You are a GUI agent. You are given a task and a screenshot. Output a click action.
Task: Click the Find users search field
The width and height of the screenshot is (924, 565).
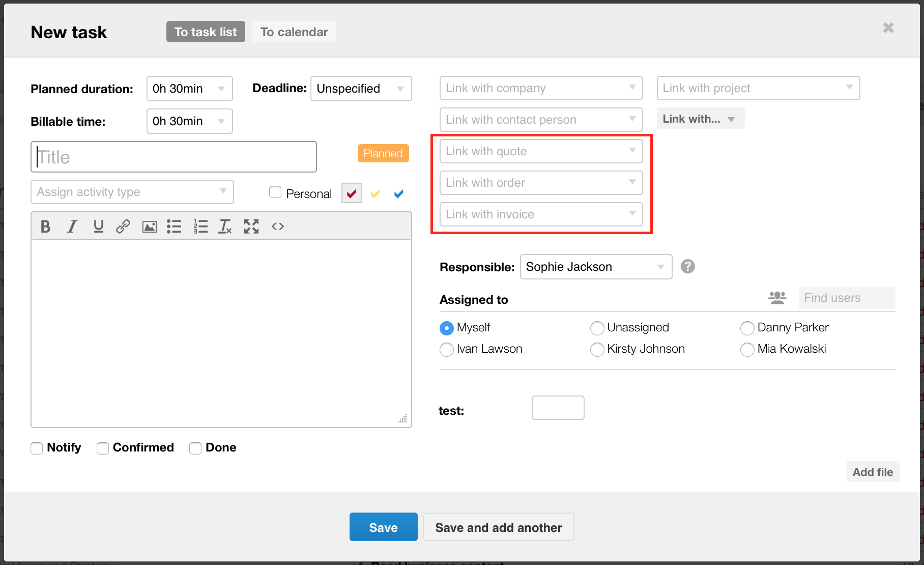coord(847,298)
